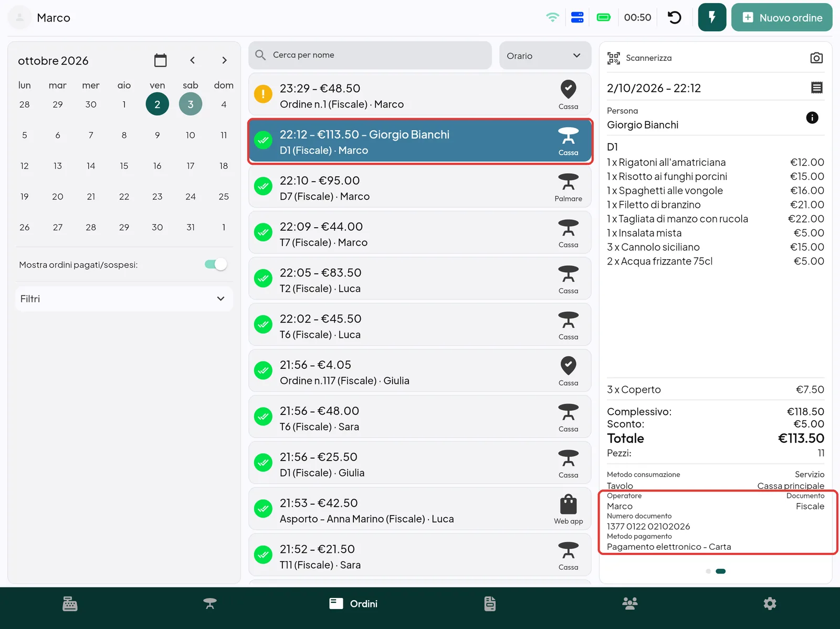This screenshot has height=629, width=840.
Task: Open the Orario sort dropdown
Action: (545, 56)
